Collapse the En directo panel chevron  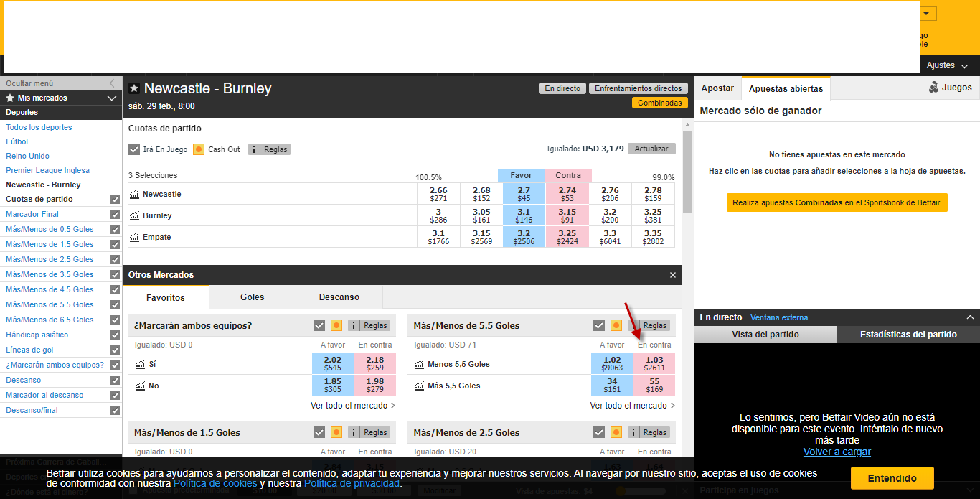[971, 317]
